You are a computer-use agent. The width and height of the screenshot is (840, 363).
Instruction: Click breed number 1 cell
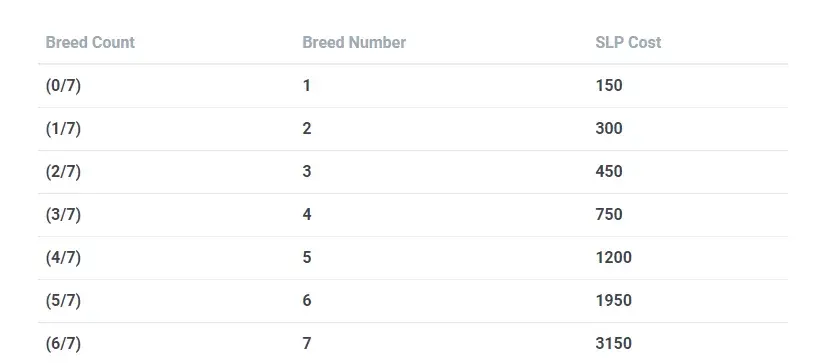point(306,86)
